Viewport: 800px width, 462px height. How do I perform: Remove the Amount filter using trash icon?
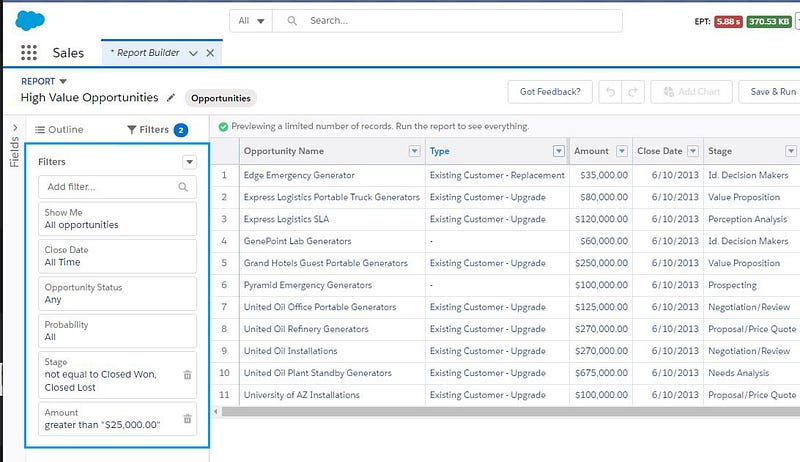click(x=187, y=419)
